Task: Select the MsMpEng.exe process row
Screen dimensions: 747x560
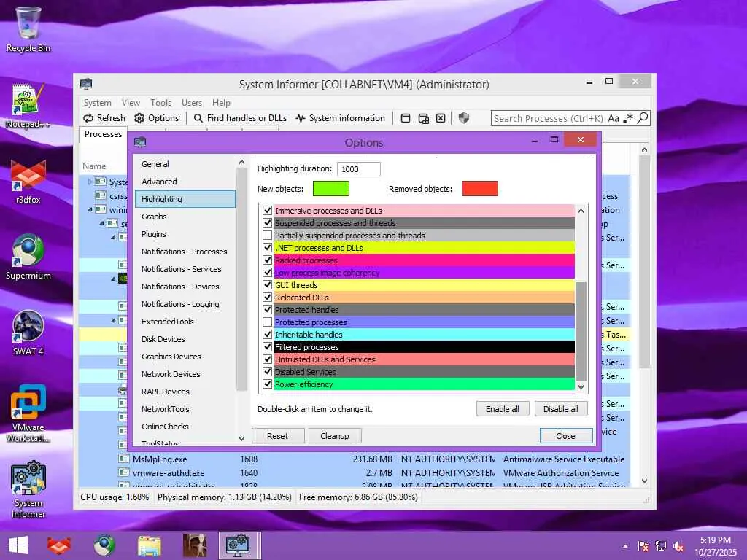Action: pos(354,459)
